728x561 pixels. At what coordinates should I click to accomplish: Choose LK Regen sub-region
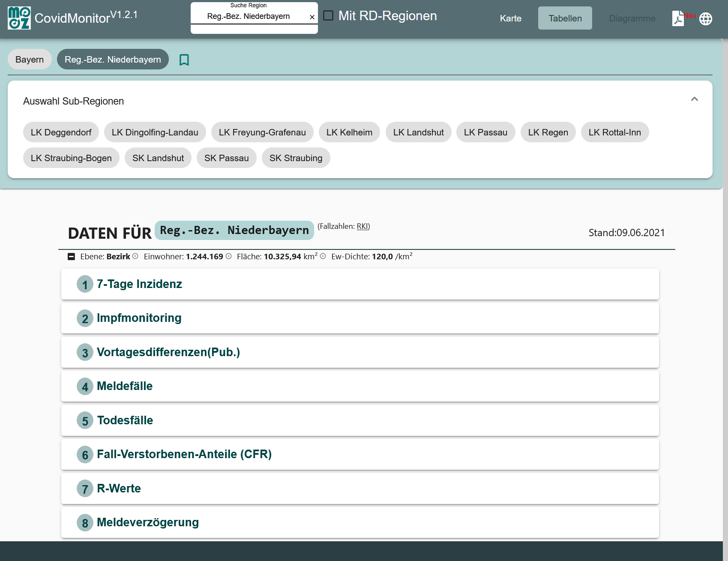coord(548,132)
